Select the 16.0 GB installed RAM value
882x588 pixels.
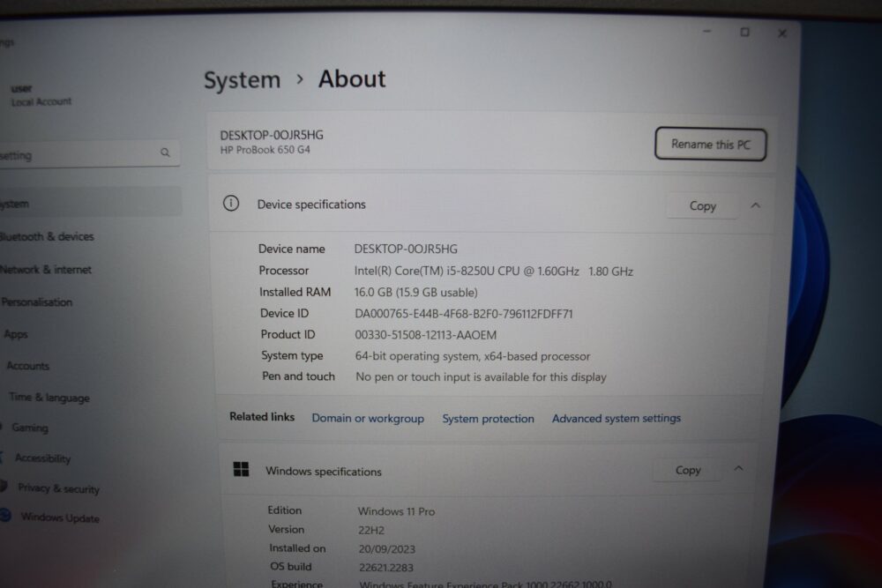click(x=415, y=293)
